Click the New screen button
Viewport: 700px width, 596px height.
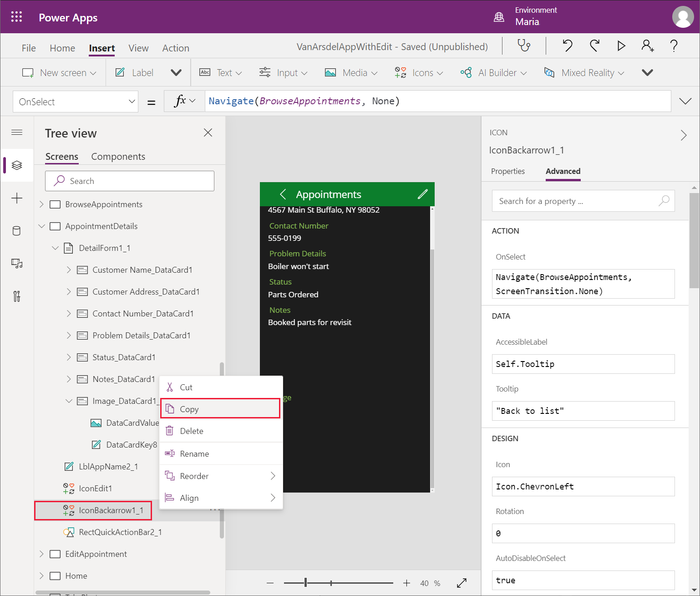60,73
